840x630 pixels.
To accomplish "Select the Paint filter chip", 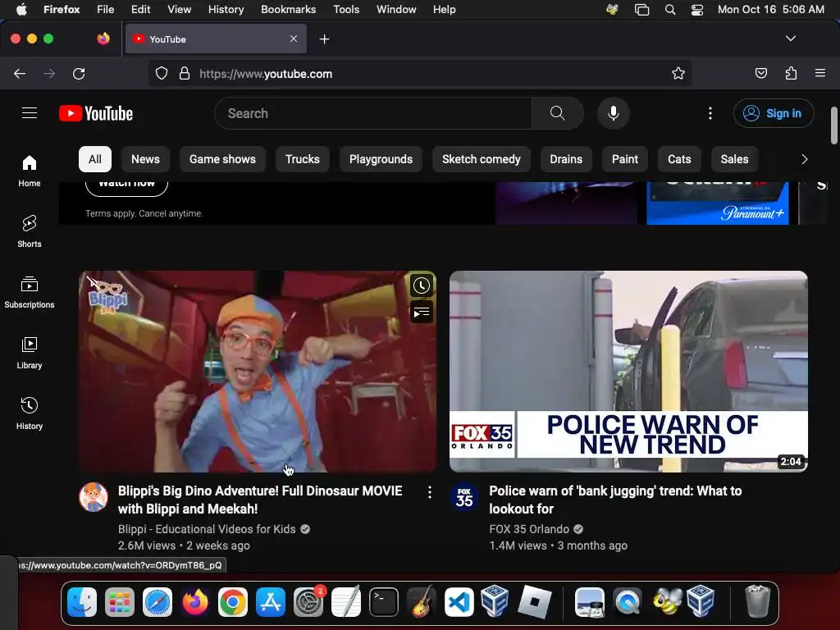I will click(624, 159).
